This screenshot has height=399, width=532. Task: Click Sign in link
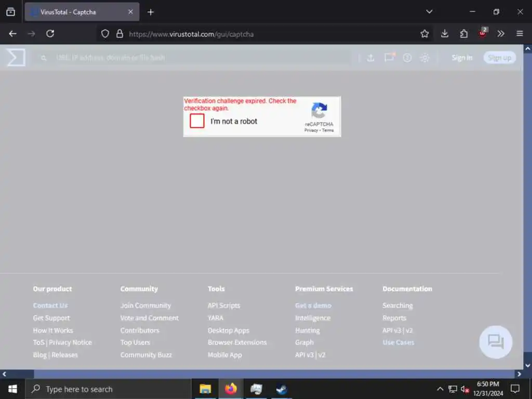(462, 58)
